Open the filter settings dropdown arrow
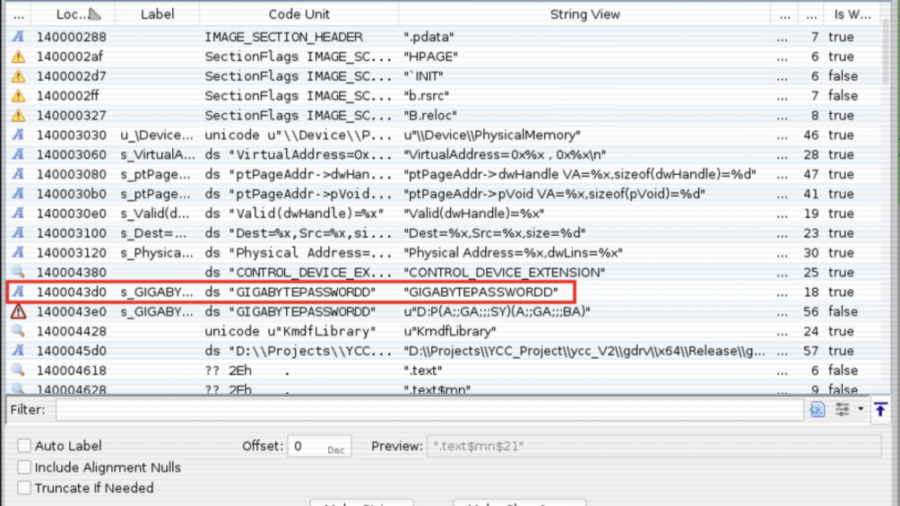The height and width of the screenshot is (506, 900). click(x=860, y=410)
